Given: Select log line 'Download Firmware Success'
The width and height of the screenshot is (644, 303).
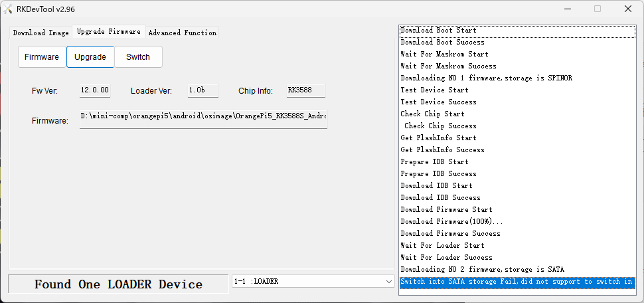Looking at the screenshot, I should [517, 233].
